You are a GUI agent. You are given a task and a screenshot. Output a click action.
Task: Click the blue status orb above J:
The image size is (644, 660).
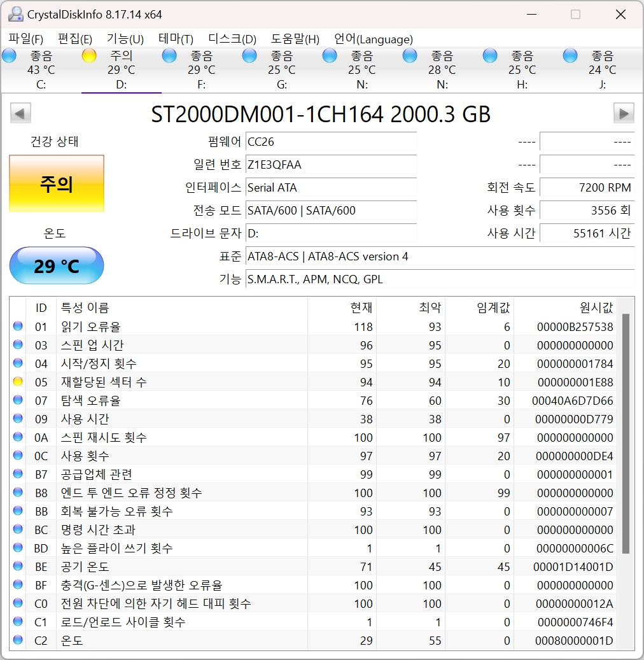[x=570, y=55]
